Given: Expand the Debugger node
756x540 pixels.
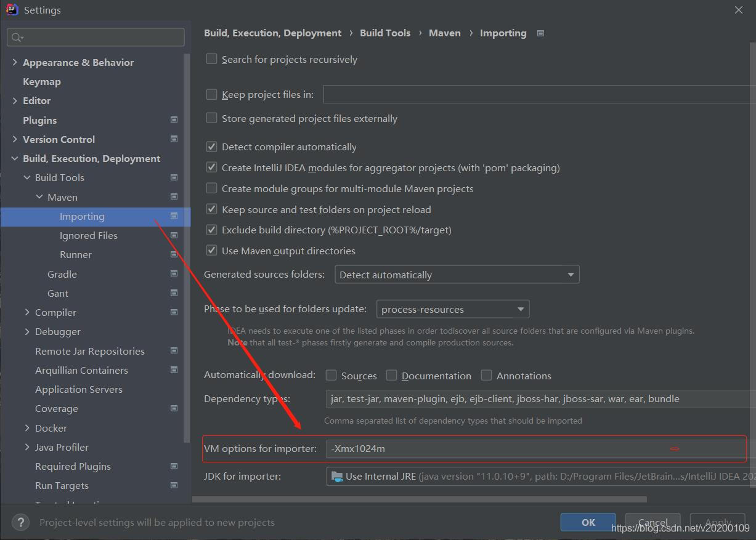Looking at the screenshot, I should point(27,331).
